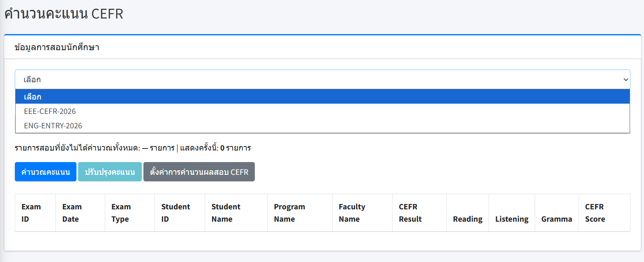This screenshot has width=644, height=262.
Task: Click the Student ID column header
Action: point(180,213)
